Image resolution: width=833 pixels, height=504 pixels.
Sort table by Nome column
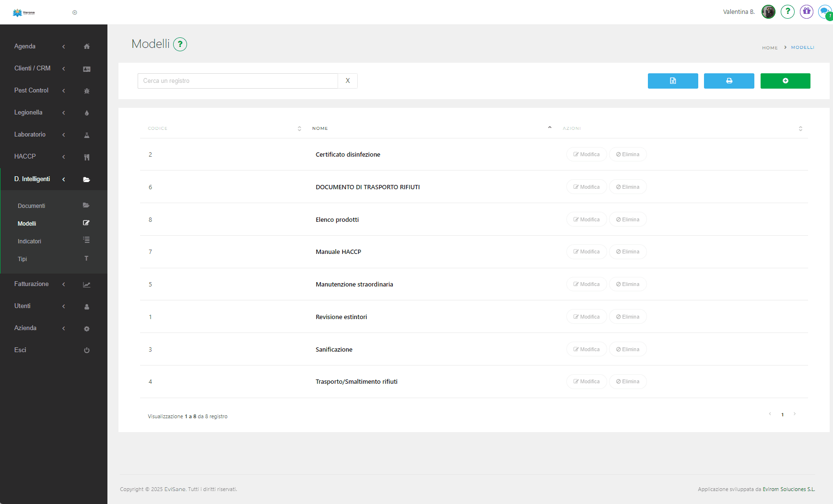point(320,128)
